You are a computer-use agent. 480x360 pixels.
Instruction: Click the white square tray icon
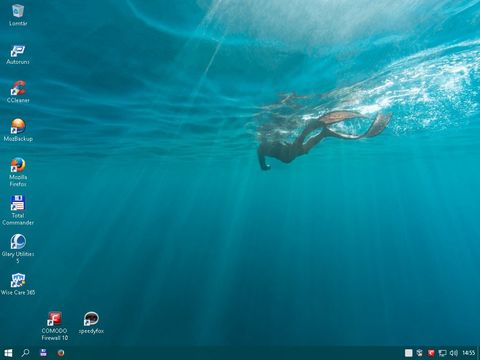[x=409, y=353]
